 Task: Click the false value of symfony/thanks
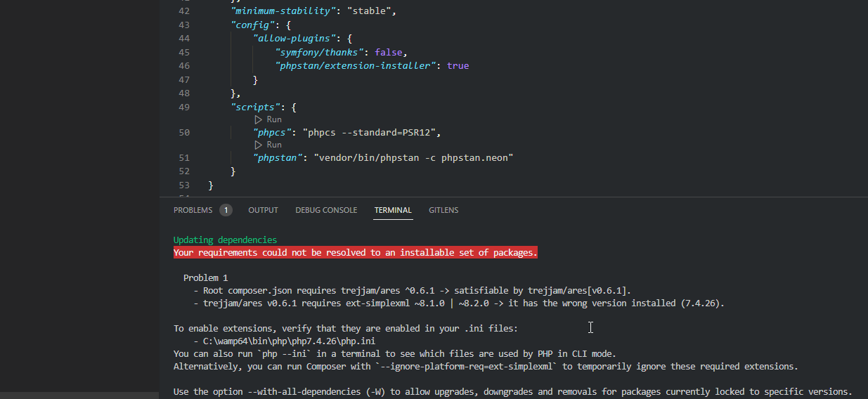click(389, 53)
